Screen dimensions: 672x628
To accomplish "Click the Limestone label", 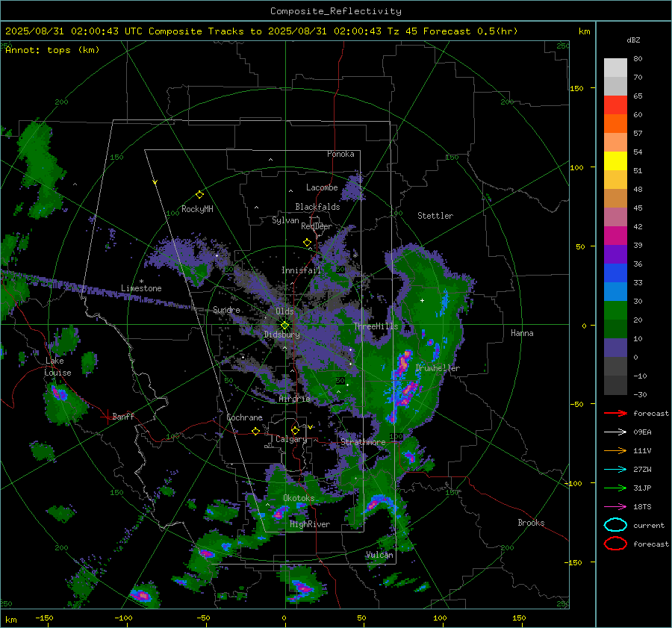I will 141,288.
